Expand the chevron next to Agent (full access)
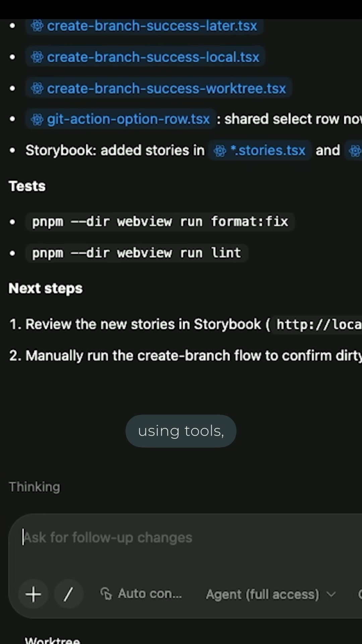Screen dimensions: 362x644 point(331,594)
